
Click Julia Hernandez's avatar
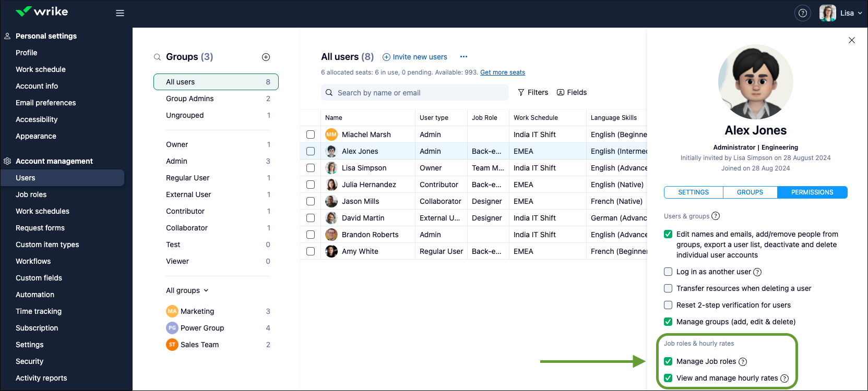331,185
